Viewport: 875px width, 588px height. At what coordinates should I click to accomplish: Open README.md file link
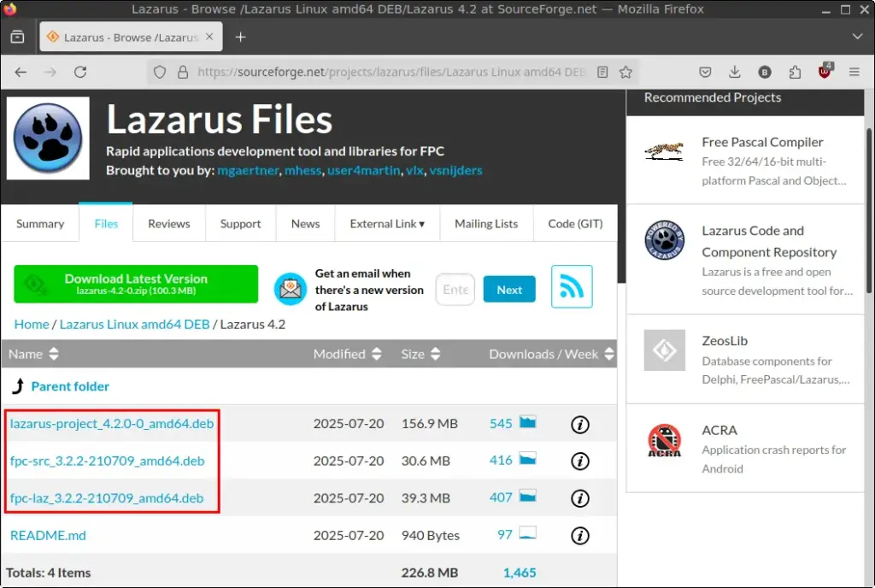click(48, 536)
